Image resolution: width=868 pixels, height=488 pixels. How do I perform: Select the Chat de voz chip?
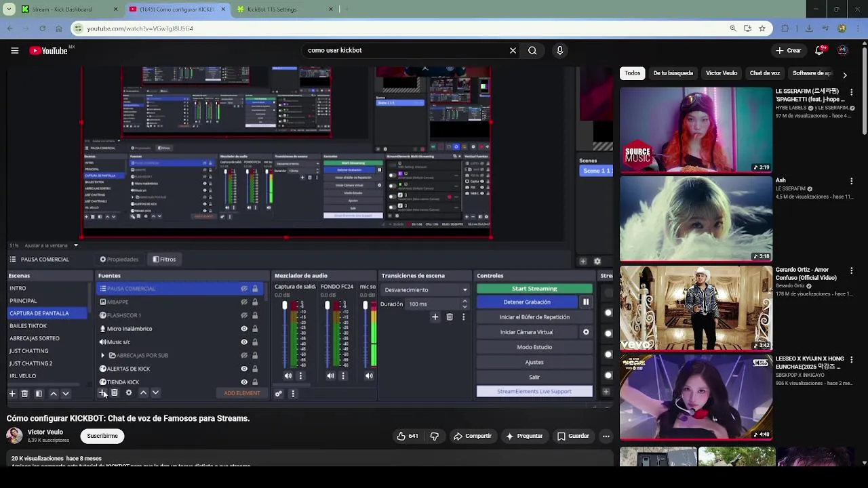765,73
